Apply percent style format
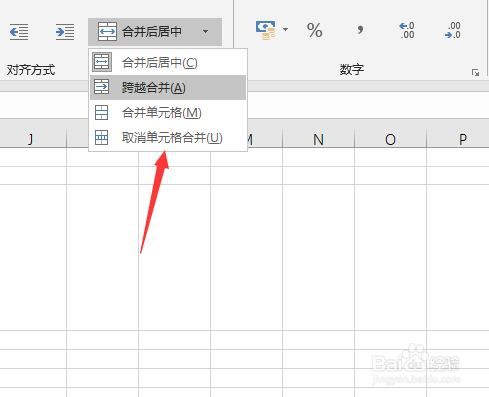The height and width of the screenshot is (397, 489). click(314, 30)
